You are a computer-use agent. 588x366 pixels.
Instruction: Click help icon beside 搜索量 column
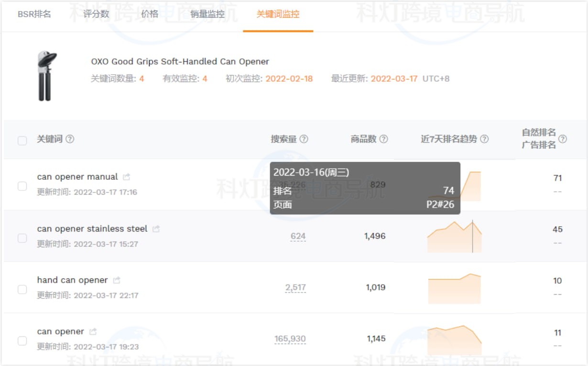pos(304,139)
